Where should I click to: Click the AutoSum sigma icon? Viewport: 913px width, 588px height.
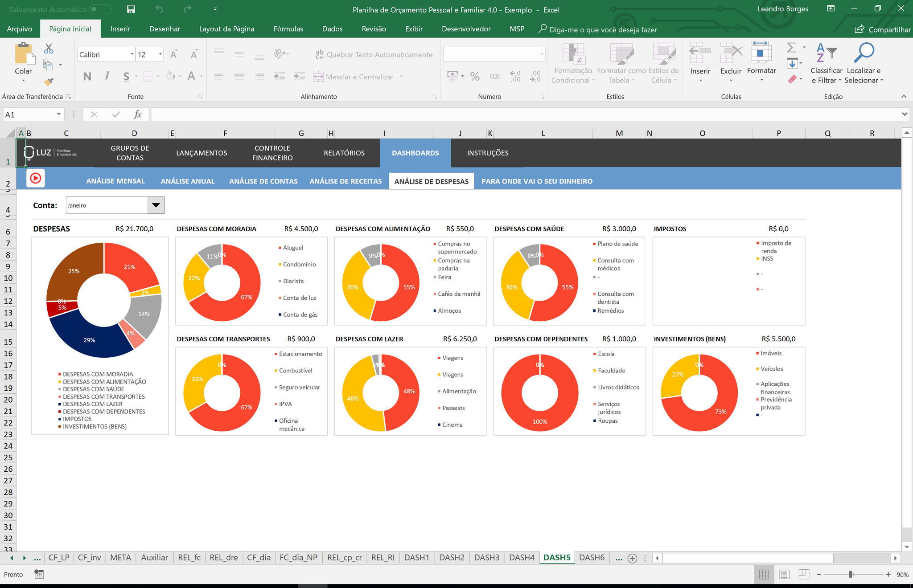coord(791,47)
